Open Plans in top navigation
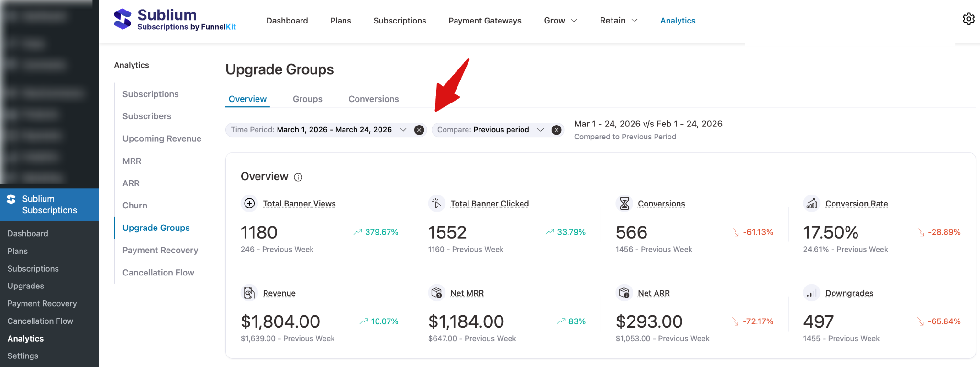Image resolution: width=980 pixels, height=367 pixels. point(341,21)
